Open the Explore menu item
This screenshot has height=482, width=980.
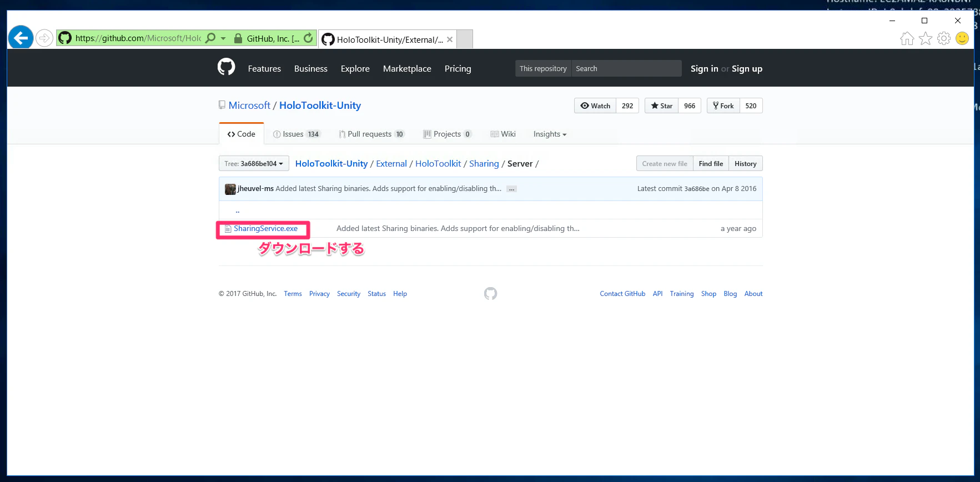pos(355,68)
